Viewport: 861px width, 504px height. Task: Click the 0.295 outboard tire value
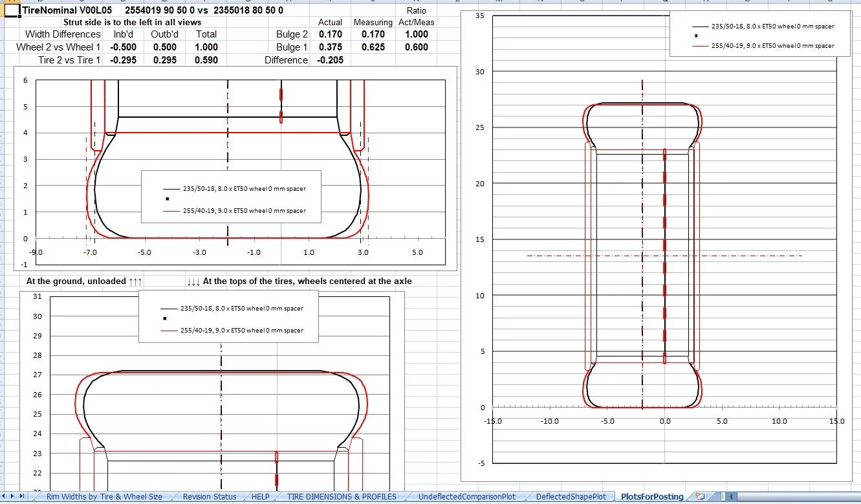(x=164, y=60)
